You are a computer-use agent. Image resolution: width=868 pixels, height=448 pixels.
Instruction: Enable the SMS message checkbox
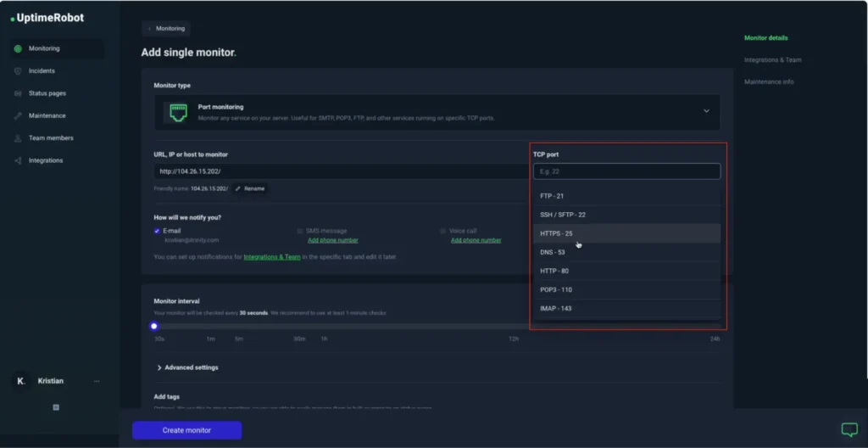coord(300,231)
